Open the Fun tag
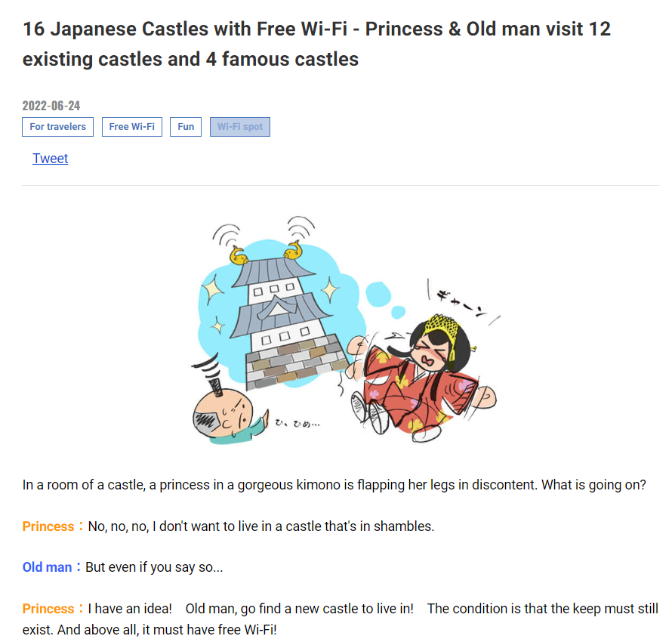Viewport: 672px width, 639px height. coord(186,127)
